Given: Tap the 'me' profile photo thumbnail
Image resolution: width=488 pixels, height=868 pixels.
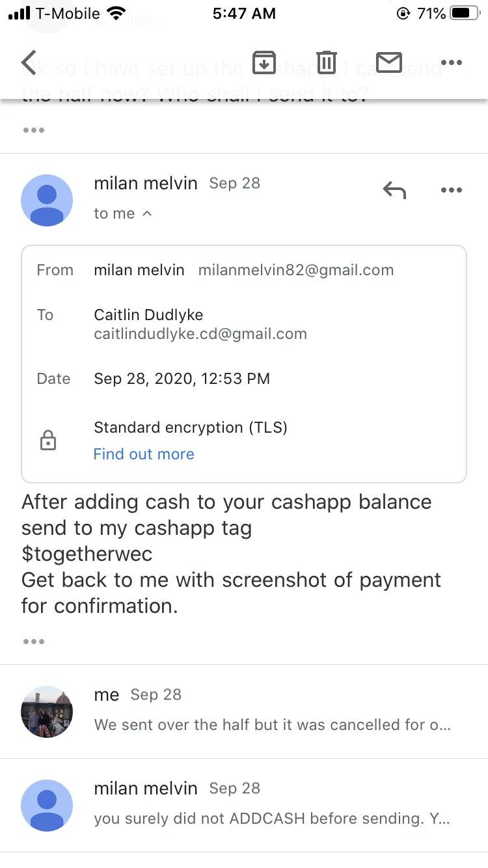Looking at the screenshot, I should click(x=47, y=711).
